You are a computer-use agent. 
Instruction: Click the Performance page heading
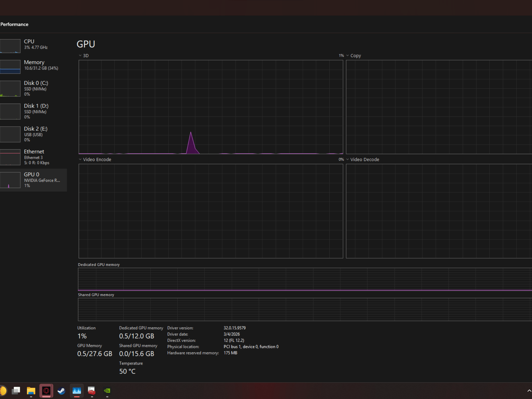14,24
